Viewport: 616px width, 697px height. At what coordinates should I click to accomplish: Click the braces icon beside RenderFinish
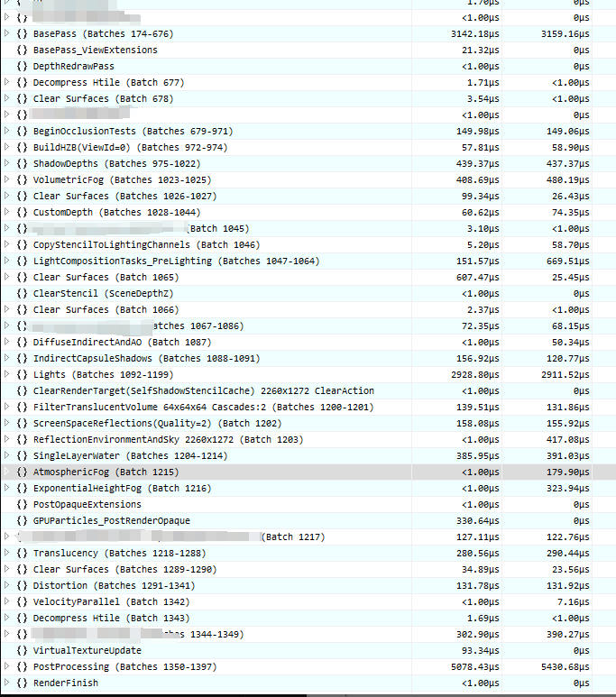23,683
